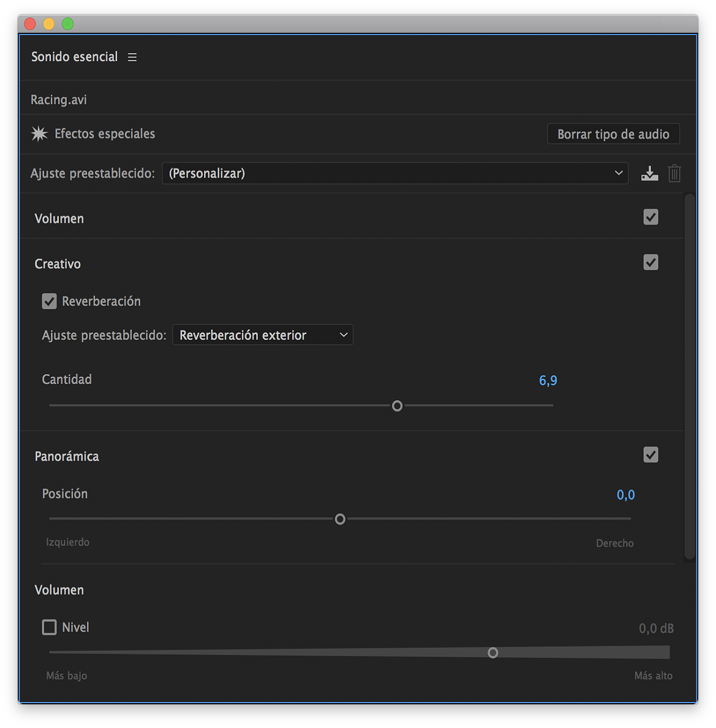Click the Posición slider handle
Viewport: 716px width, 728px height.
(340, 519)
